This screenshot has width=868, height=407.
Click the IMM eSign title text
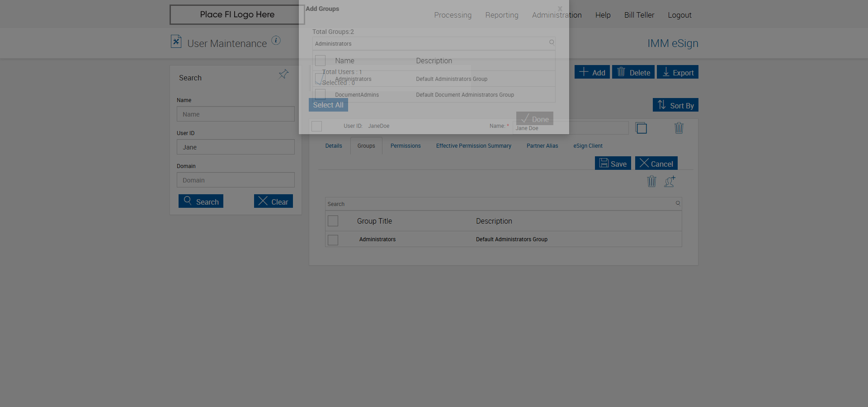pos(673,43)
